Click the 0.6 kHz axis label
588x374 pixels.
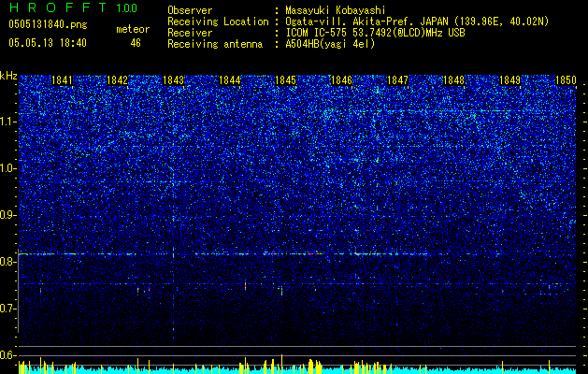pyautogui.click(x=7, y=355)
